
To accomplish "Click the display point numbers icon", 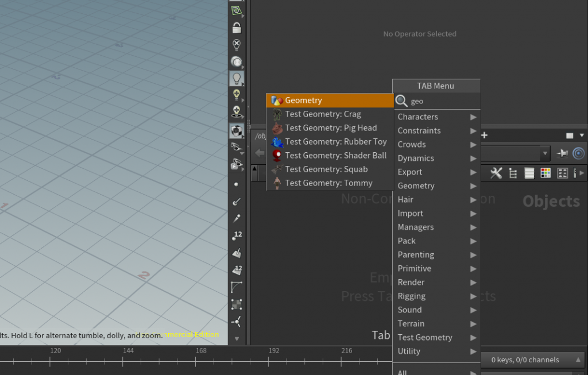I will click(236, 235).
